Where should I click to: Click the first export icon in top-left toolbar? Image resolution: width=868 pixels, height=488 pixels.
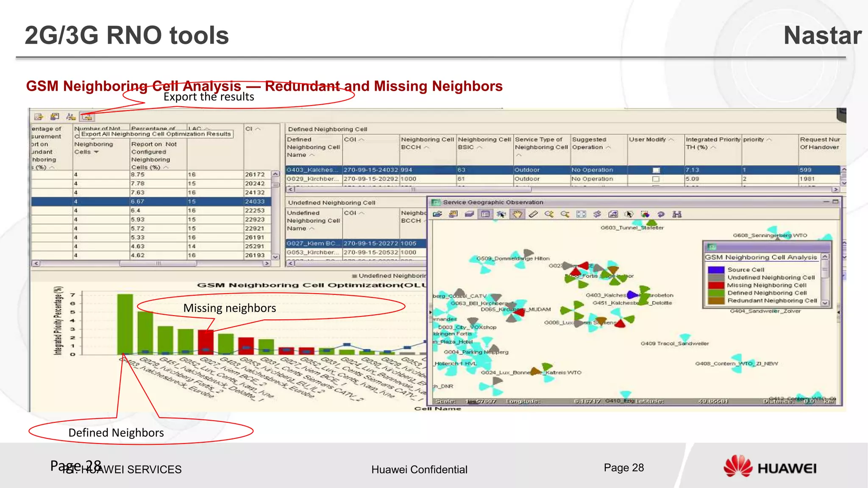39,117
